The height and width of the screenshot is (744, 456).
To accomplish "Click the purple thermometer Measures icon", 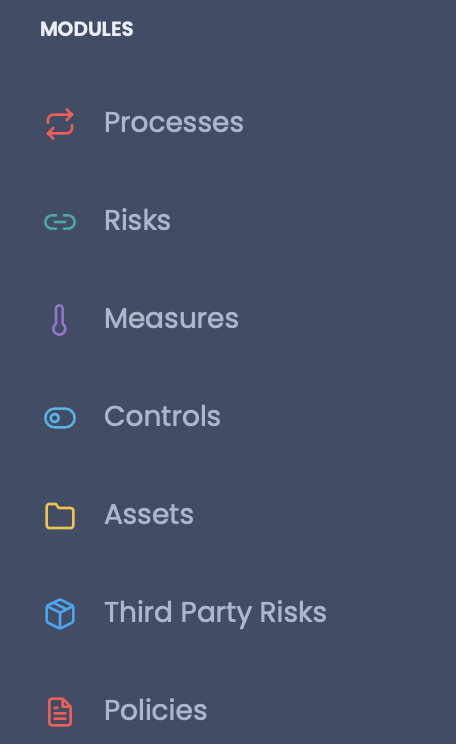I will (59, 320).
